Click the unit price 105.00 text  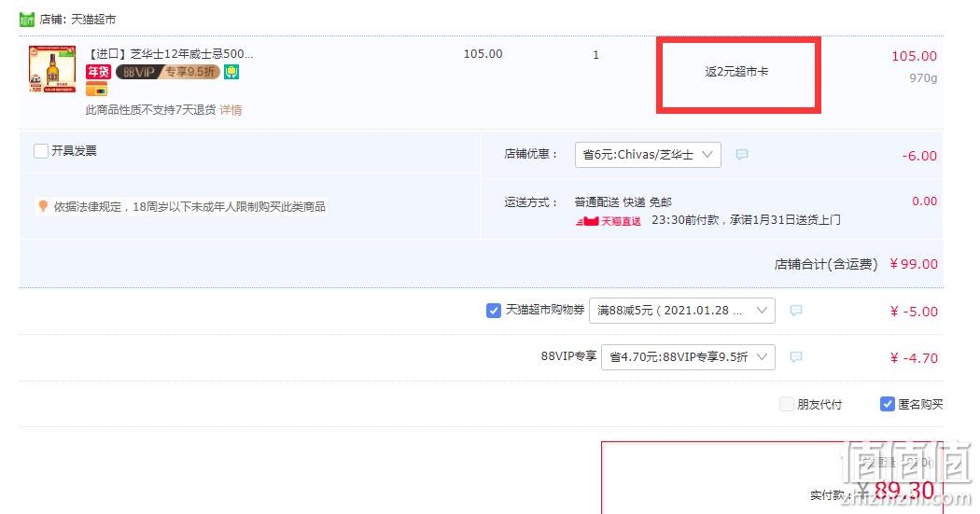click(x=483, y=54)
